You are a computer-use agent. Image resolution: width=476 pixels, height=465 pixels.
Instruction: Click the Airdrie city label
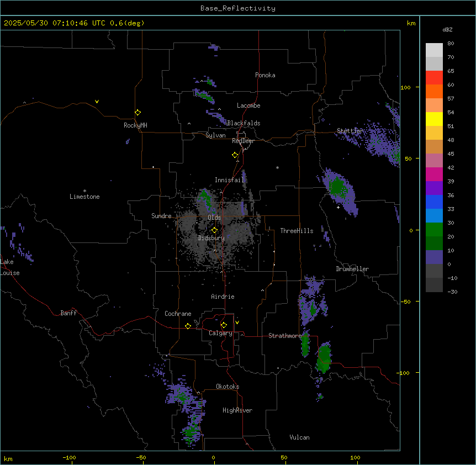pyautogui.click(x=223, y=297)
